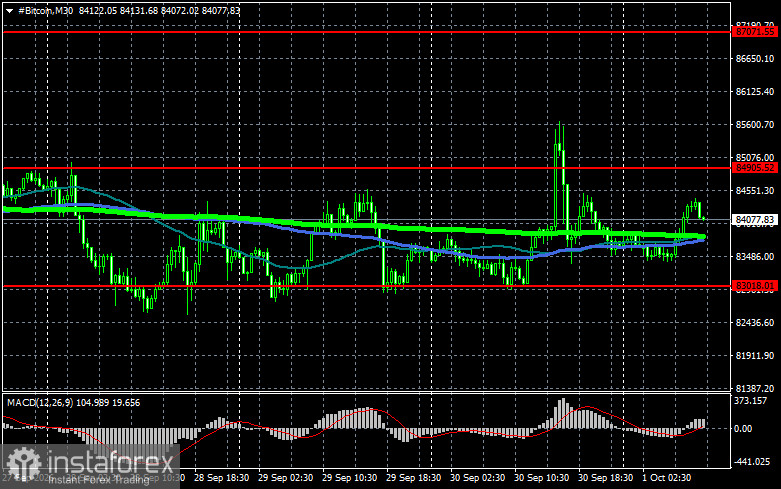Viewport: 781px width, 489px height.
Task: Click the 30 Sep 10:30 time label
Action: pos(541,478)
